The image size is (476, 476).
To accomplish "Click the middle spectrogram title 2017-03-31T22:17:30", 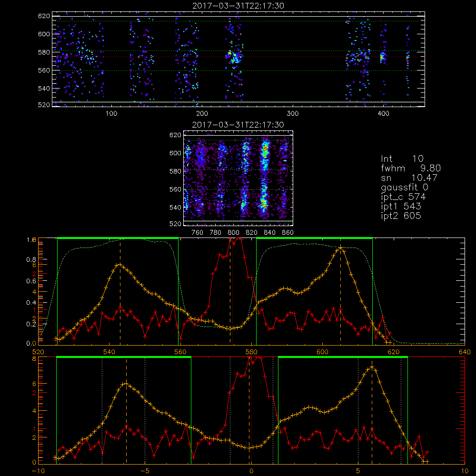I will point(238,125).
